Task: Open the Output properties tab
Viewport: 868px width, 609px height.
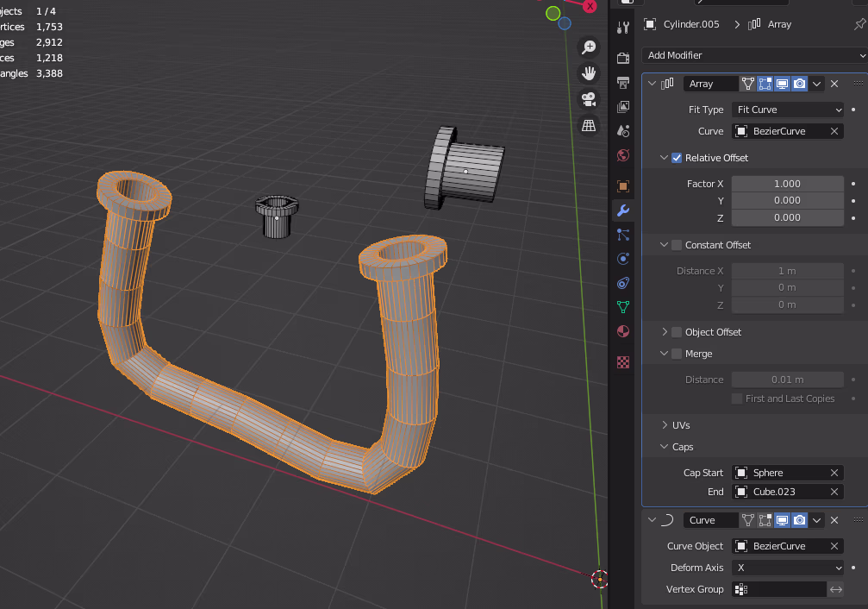Action: 622,83
